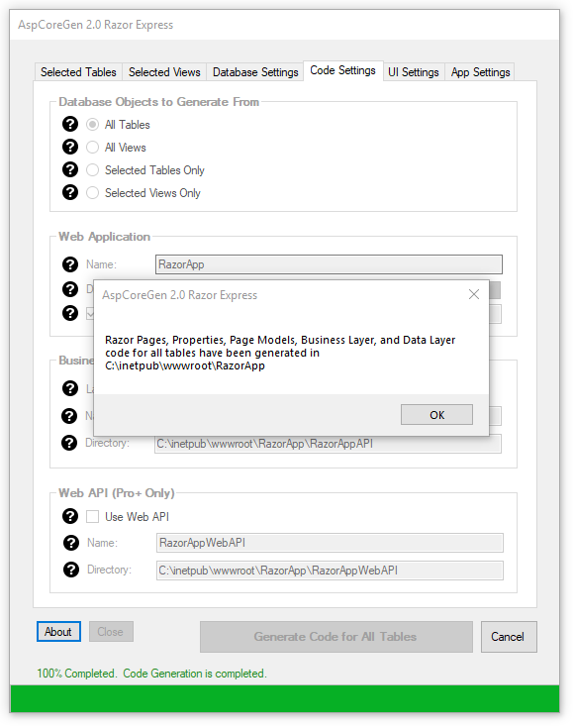Open the Database Settings tab
The width and height of the screenshot is (573, 728).
tap(255, 72)
